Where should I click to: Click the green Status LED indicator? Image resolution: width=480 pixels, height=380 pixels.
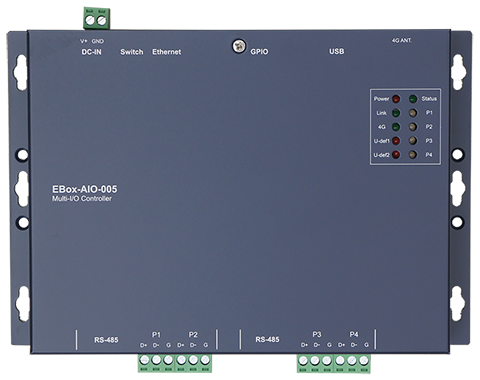[x=413, y=99]
